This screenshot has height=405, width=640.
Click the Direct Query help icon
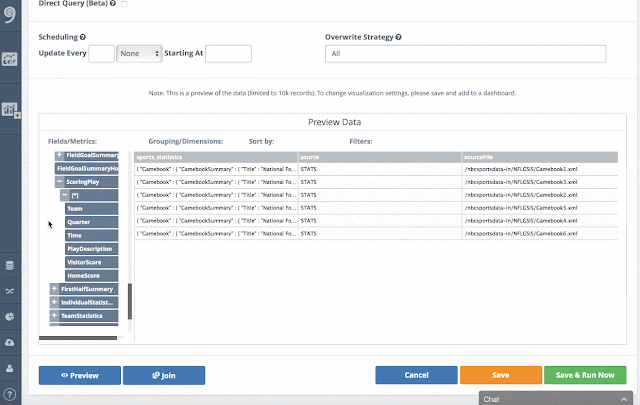pyautogui.click(x=113, y=3)
